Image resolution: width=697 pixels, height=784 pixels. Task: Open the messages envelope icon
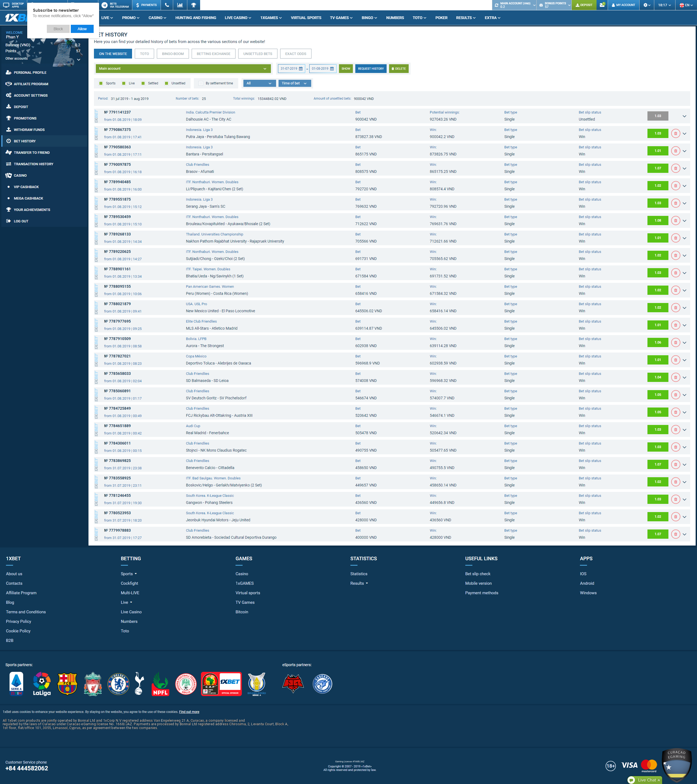(602, 5)
